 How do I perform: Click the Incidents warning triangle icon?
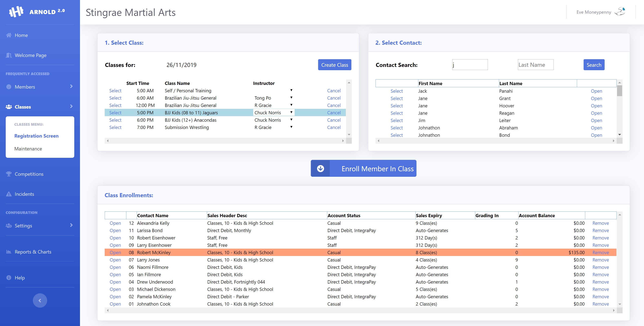pos(9,194)
